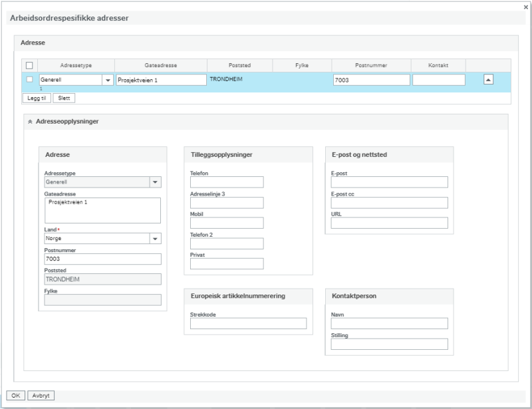The height and width of the screenshot is (409, 532).
Task: Edit the Postnummer cell 7003 in the table
Action: (x=372, y=80)
